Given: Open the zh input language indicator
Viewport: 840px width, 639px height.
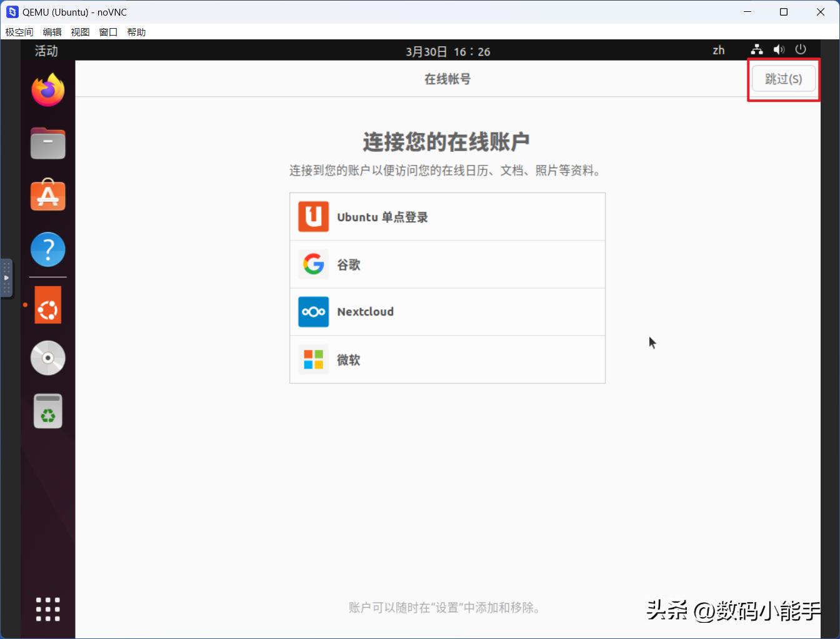Looking at the screenshot, I should tap(719, 50).
